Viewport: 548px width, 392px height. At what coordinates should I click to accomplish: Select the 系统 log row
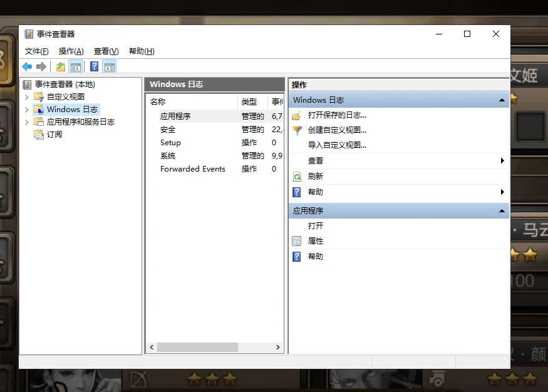pyautogui.click(x=215, y=156)
